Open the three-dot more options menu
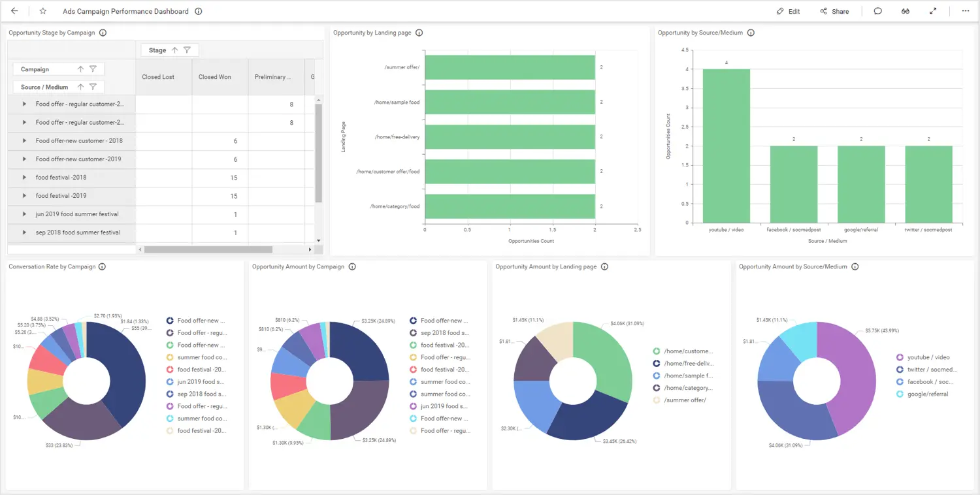 click(966, 11)
